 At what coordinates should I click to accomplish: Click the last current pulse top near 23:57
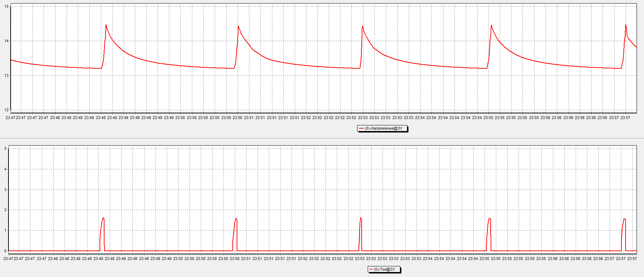click(x=624, y=219)
